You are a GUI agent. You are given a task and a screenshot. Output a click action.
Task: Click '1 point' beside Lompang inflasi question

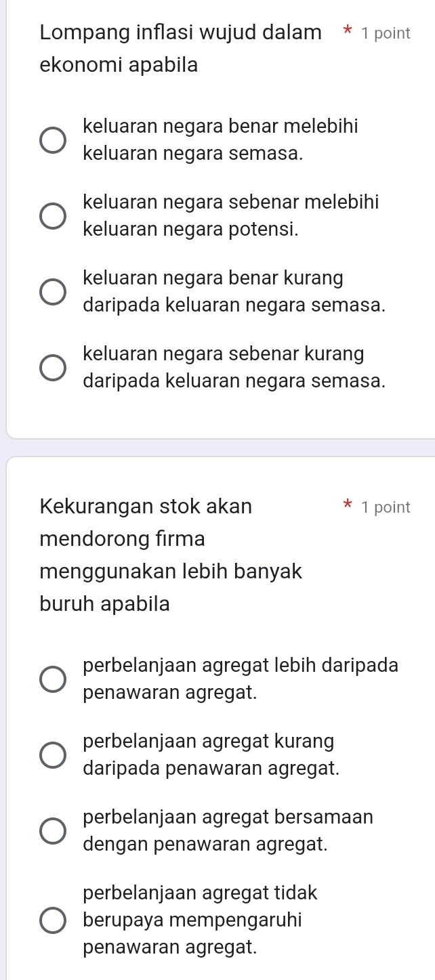tap(386, 34)
